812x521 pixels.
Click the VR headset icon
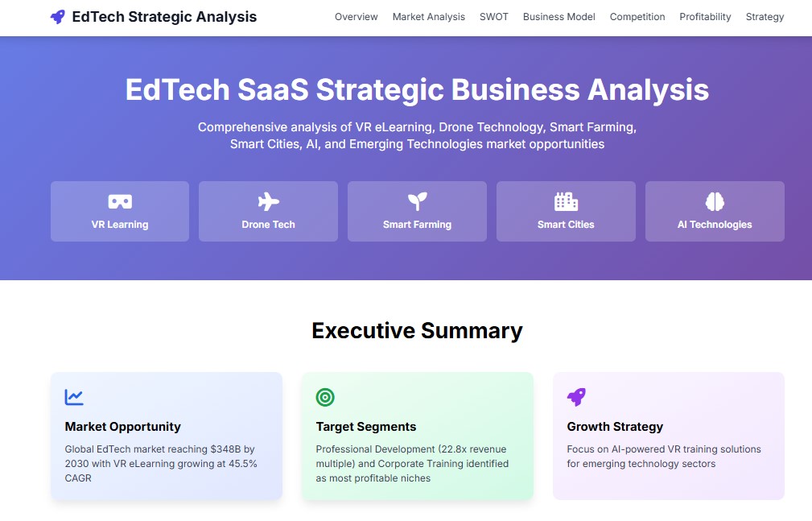(120, 201)
